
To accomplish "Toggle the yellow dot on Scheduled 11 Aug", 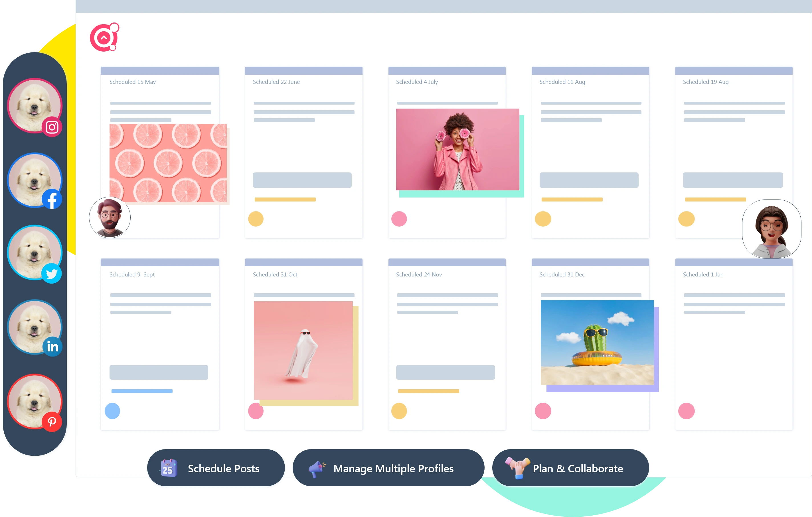I will [543, 219].
